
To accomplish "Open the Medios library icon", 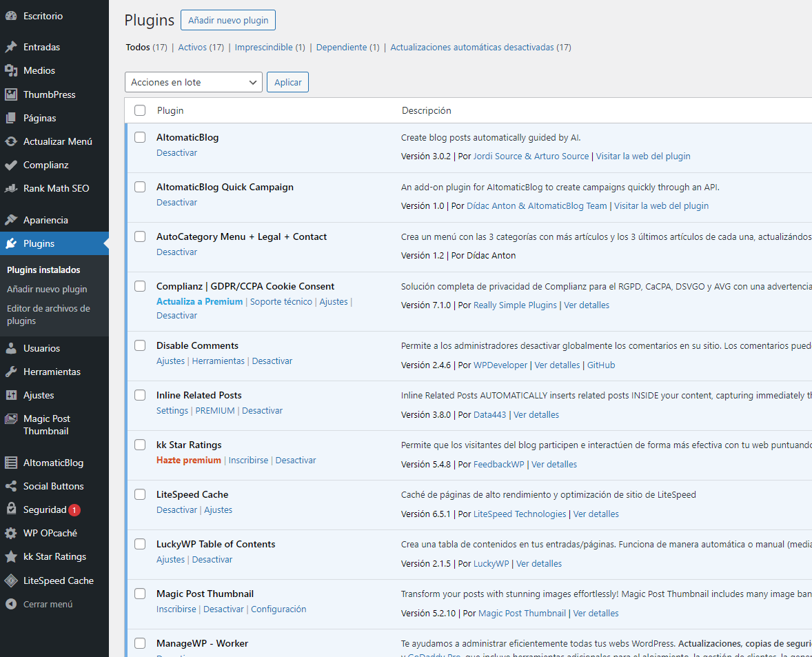I will [11, 70].
